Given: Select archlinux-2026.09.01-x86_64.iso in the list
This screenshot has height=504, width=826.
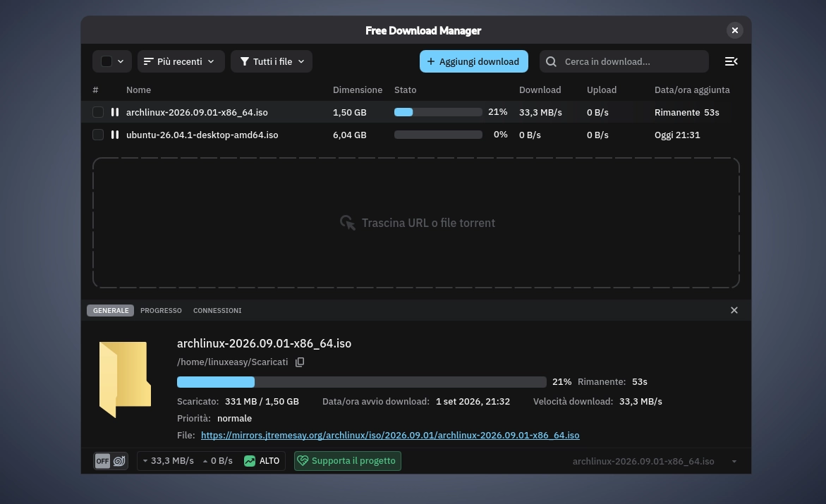Looking at the screenshot, I should (197, 112).
